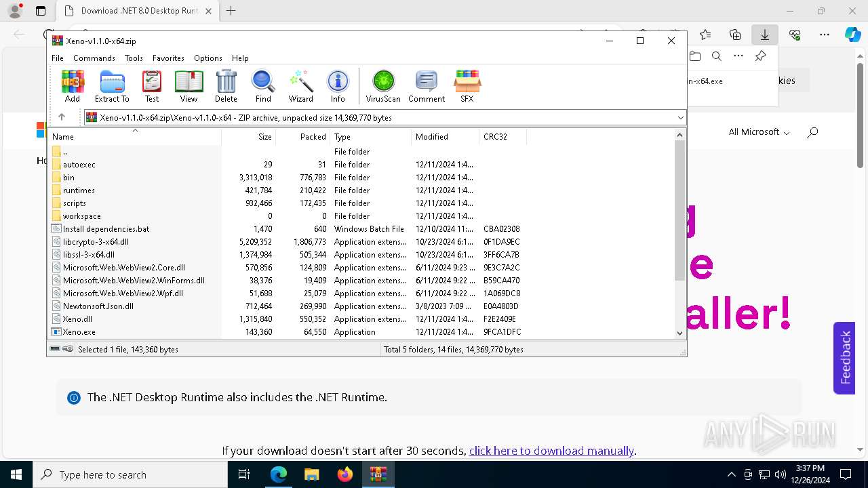
Task: Sort by the Size column header
Action: tap(249, 136)
